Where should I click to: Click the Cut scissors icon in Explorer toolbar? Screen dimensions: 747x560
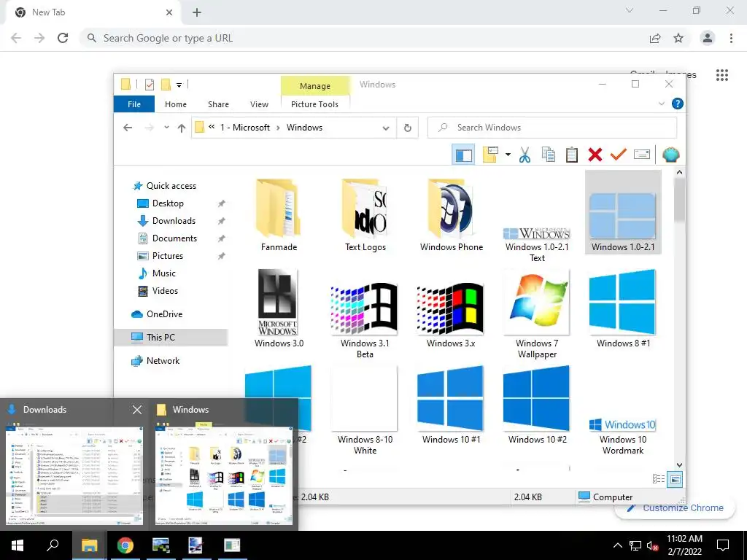pyautogui.click(x=525, y=155)
